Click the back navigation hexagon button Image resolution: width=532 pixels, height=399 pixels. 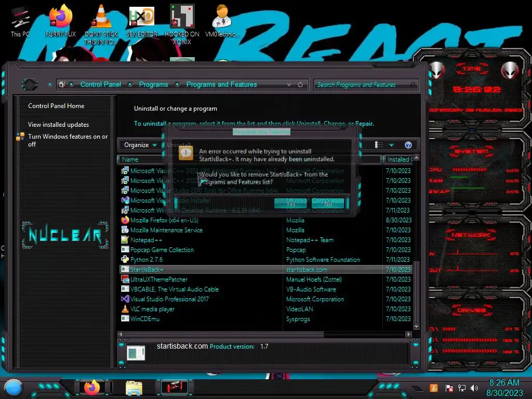point(30,84)
